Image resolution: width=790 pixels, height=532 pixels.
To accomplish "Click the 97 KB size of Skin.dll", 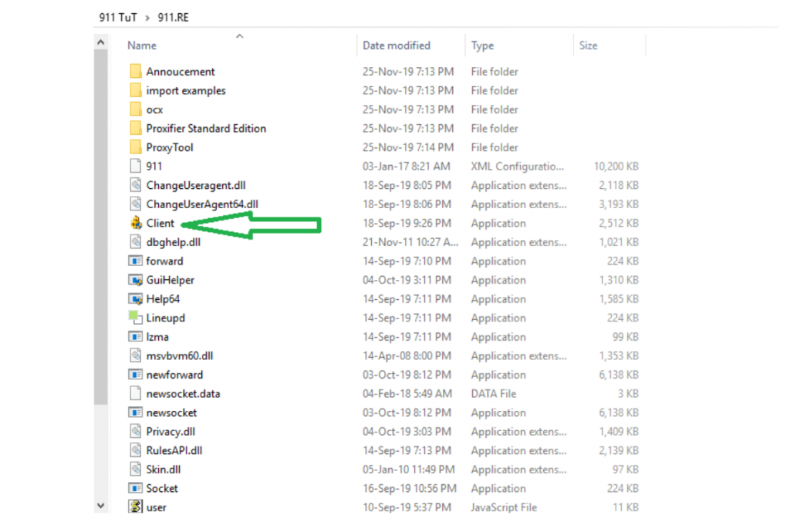I will pyautogui.click(x=625, y=470).
